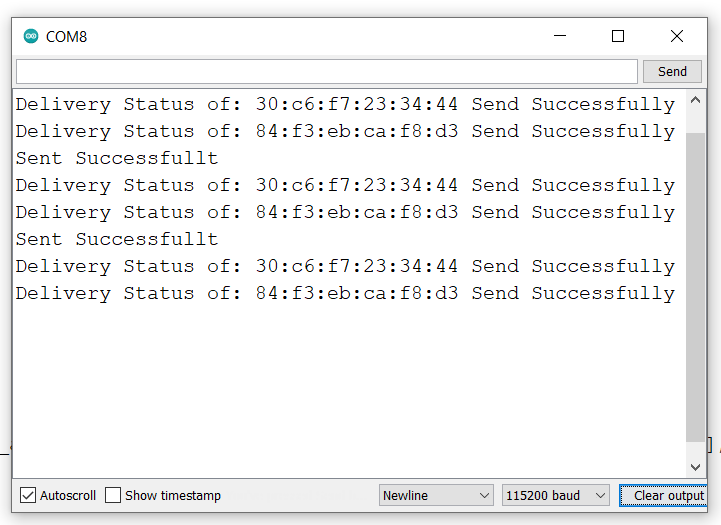The width and height of the screenshot is (721, 525).
Task: Click the first "Sent Successfullt" output line
Action: [117, 158]
